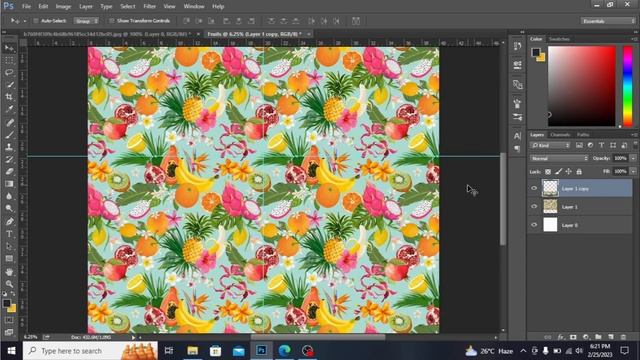Open the Group auto-select dropdown
640x360 pixels.
[x=86, y=21]
